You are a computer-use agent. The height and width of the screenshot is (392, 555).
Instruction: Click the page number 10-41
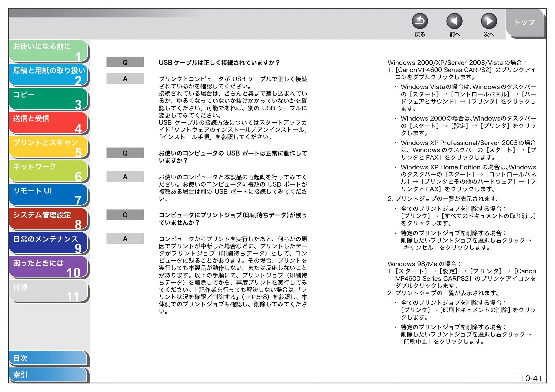pos(531,378)
